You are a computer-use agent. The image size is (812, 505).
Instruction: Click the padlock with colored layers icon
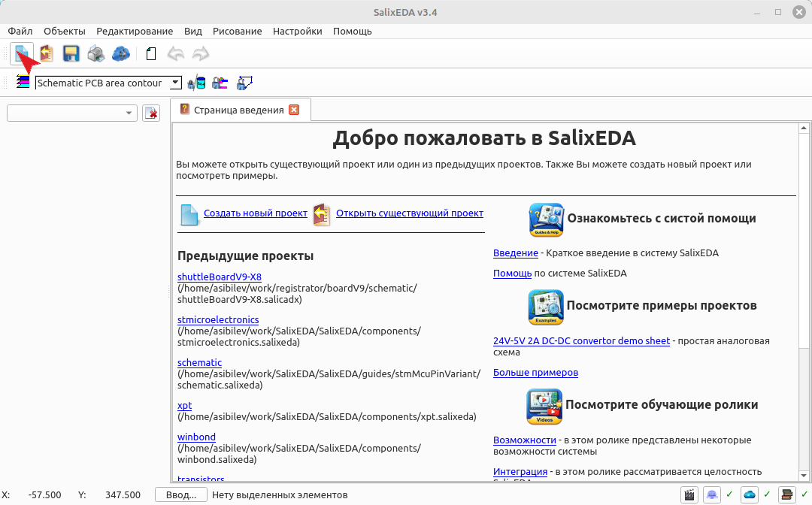coord(220,83)
